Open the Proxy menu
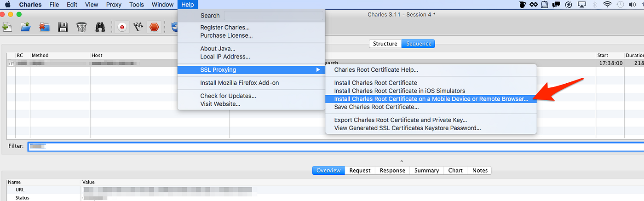This screenshot has width=644, height=201. [114, 5]
